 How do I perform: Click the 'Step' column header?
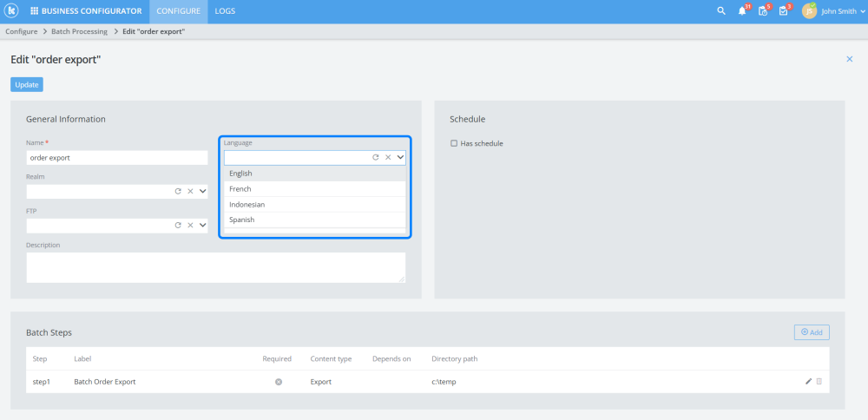(x=40, y=358)
